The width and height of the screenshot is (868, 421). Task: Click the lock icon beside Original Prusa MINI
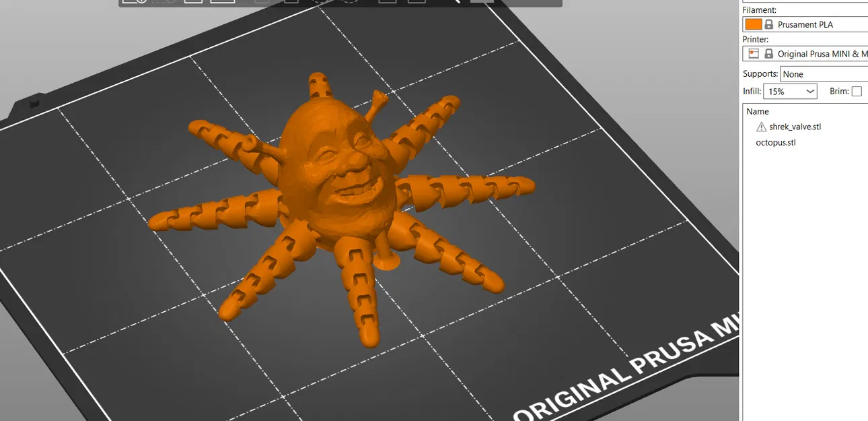pos(768,54)
